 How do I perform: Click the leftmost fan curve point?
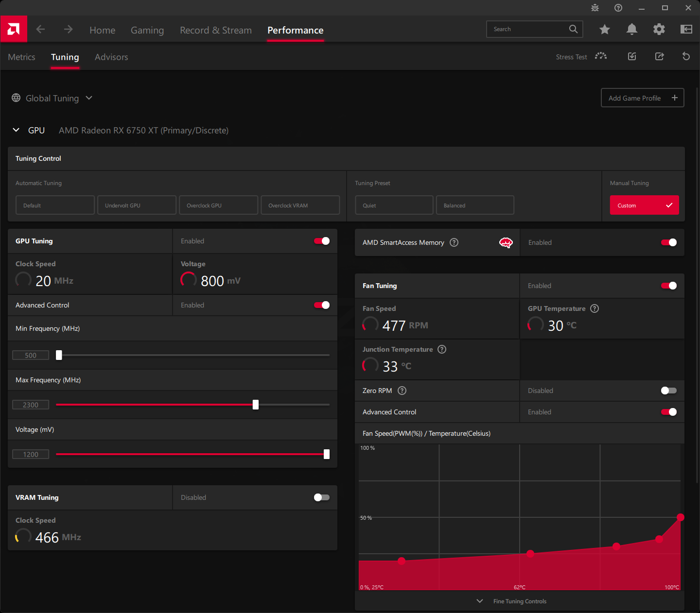pyautogui.click(x=402, y=561)
